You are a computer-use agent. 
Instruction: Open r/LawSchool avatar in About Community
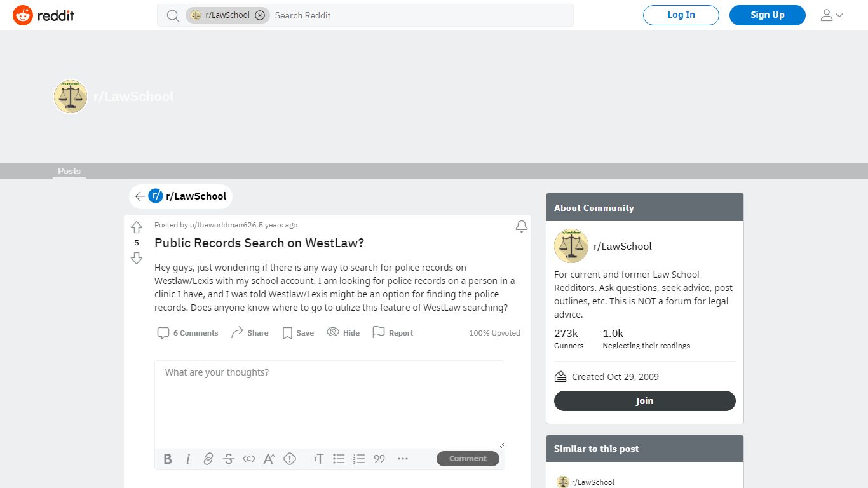click(571, 246)
